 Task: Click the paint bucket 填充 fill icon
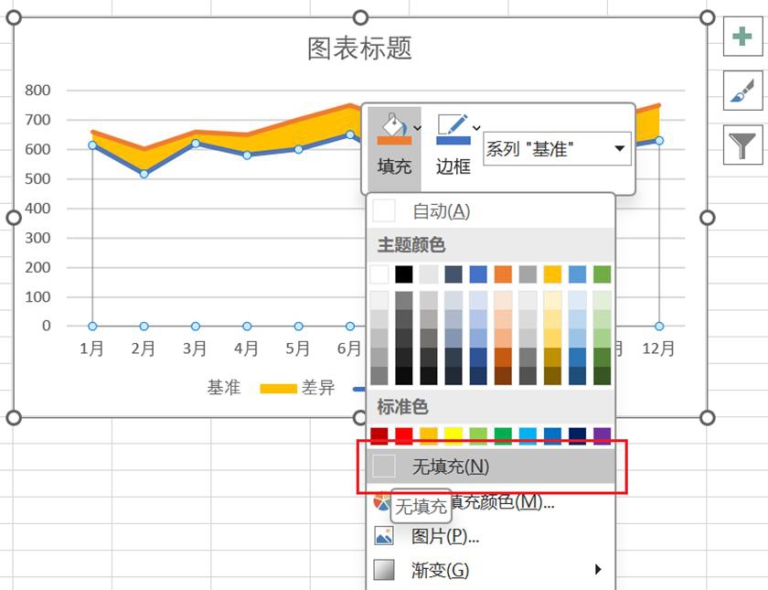pyautogui.click(x=393, y=129)
